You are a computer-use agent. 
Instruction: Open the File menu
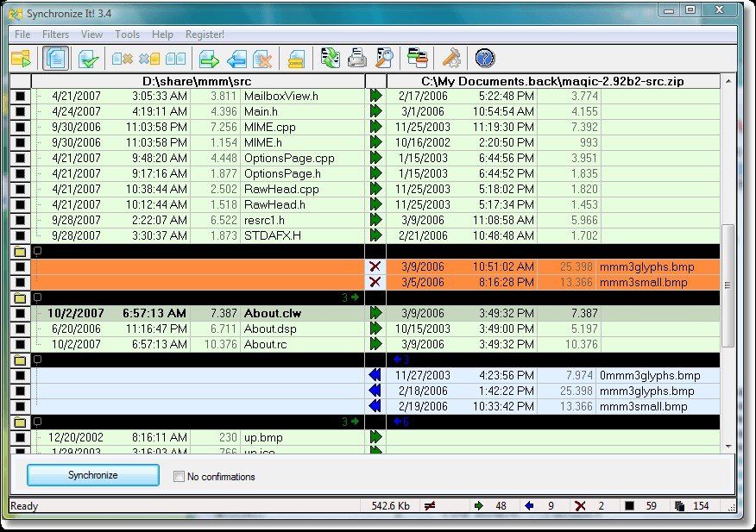coord(22,34)
